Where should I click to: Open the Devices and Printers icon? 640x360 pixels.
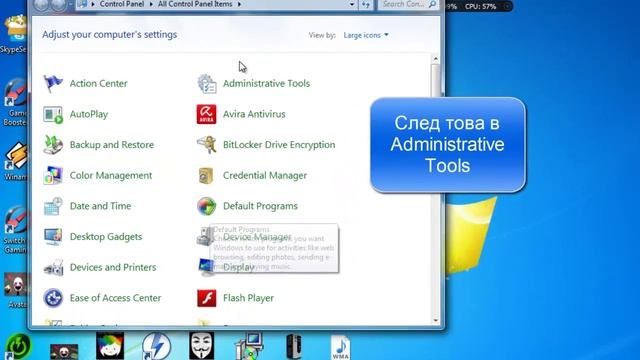(x=53, y=267)
